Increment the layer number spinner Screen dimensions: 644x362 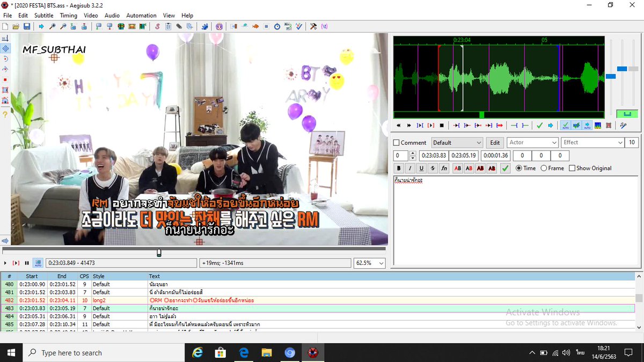pyautogui.click(x=412, y=153)
